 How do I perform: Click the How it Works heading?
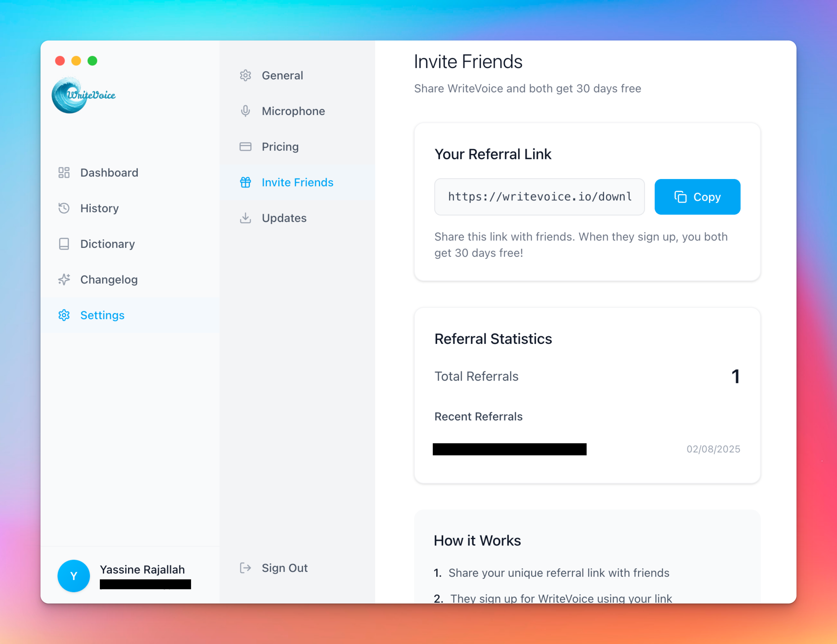[x=477, y=541]
